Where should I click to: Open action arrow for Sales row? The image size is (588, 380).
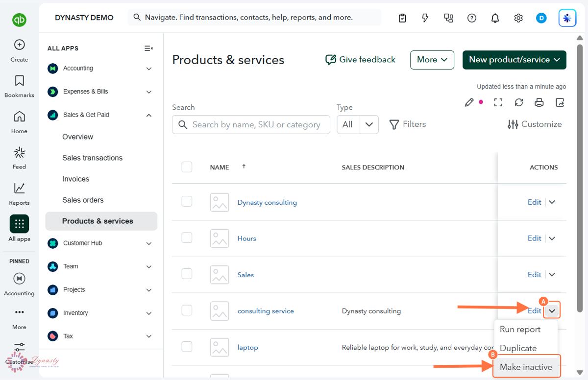pyautogui.click(x=552, y=275)
